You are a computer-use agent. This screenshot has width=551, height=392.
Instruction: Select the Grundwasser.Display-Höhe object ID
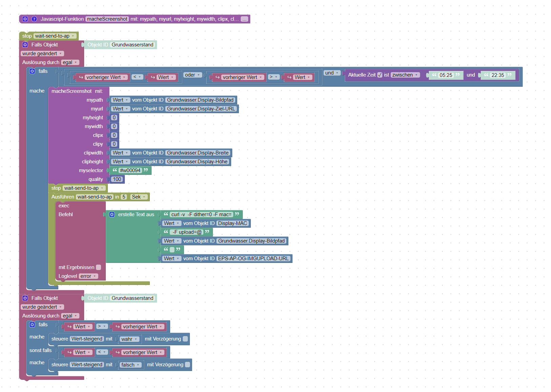pos(197,162)
